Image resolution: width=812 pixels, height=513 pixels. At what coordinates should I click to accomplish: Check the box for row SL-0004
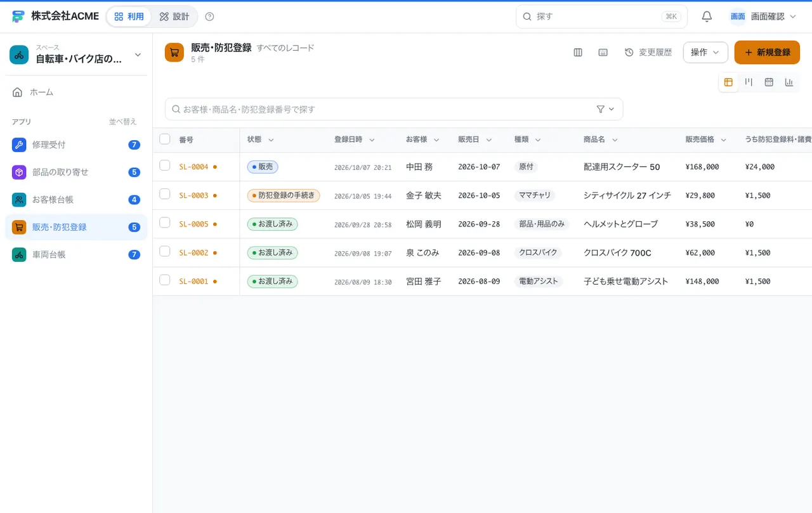(165, 166)
